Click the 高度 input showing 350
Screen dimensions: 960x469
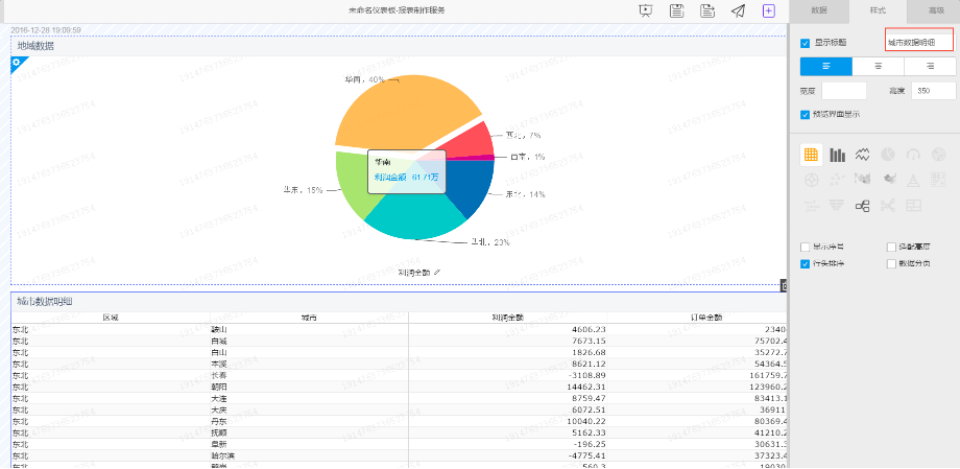(x=933, y=91)
